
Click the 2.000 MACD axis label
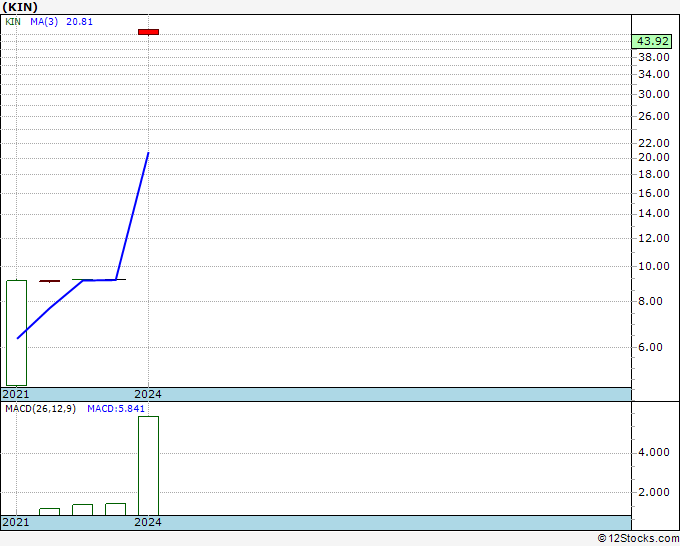(654, 492)
